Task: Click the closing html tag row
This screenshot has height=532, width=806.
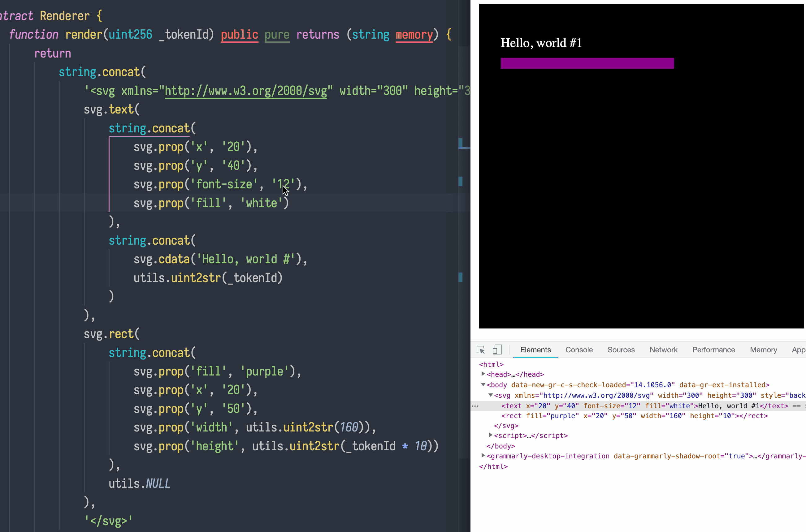Action: click(x=493, y=466)
